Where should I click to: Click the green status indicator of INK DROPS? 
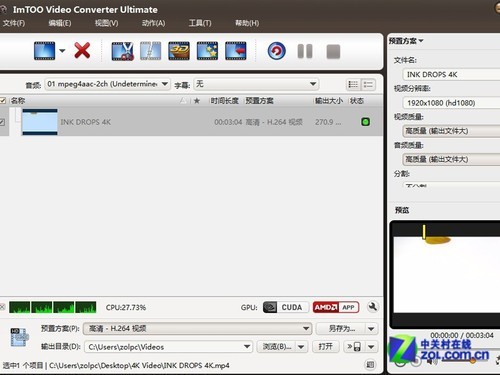(366, 122)
